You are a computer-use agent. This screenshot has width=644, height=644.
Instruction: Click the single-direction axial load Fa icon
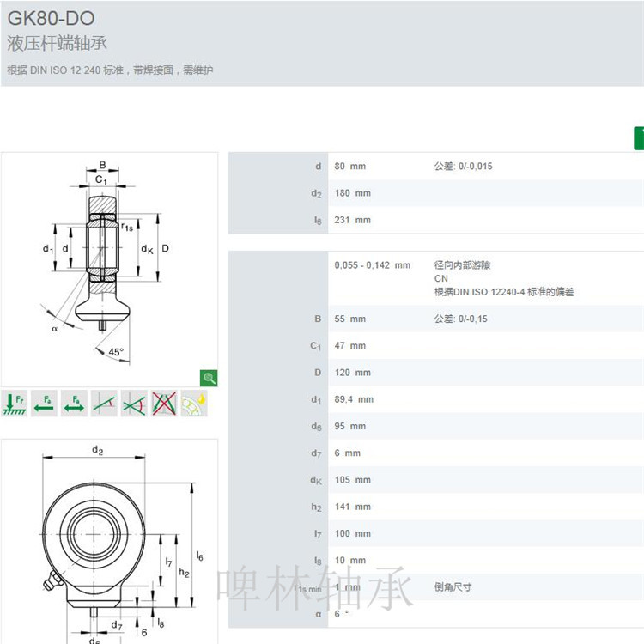(x=45, y=404)
